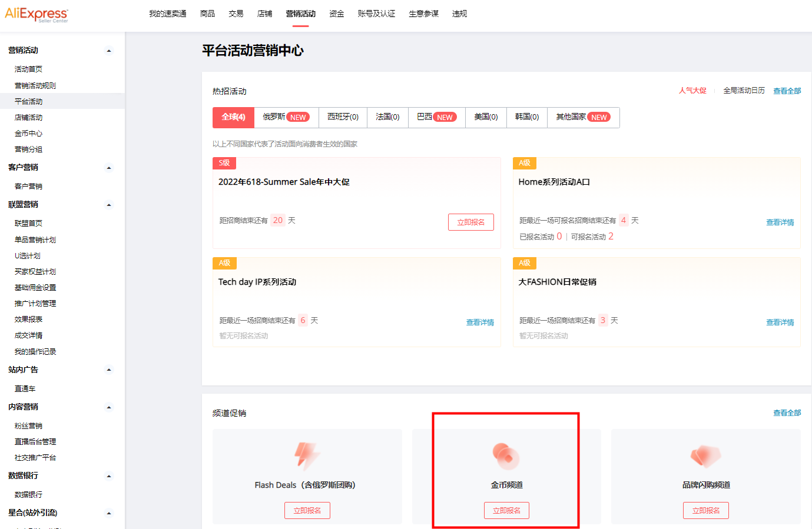
Task: Click 查看详情 for Home系列活动入口
Action: point(780,222)
